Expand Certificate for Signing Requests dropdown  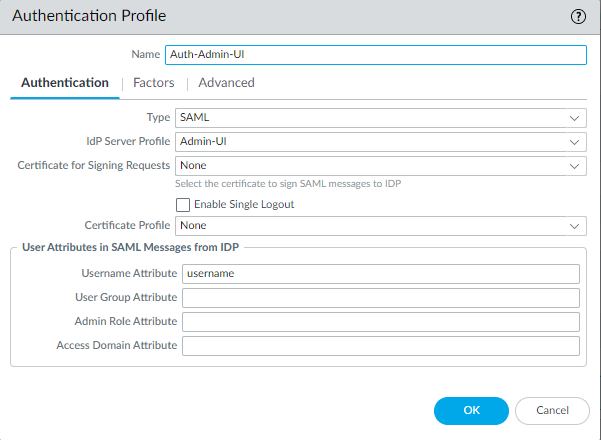[574, 166]
